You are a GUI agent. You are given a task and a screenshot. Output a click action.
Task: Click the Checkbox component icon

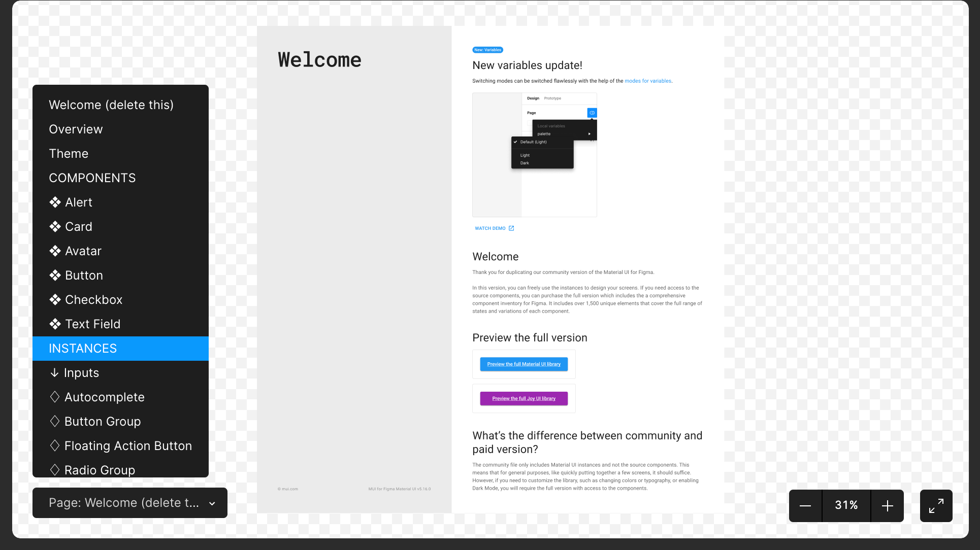point(55,299)
